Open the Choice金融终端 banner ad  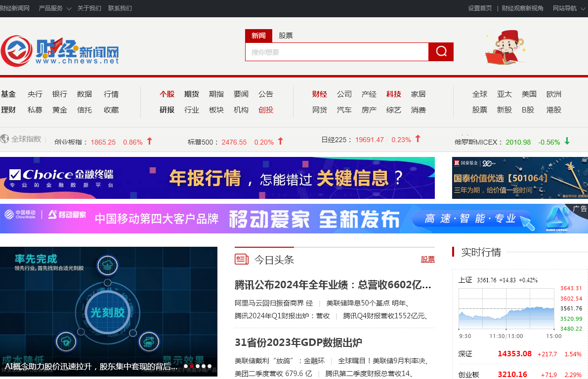click(217, 178)
